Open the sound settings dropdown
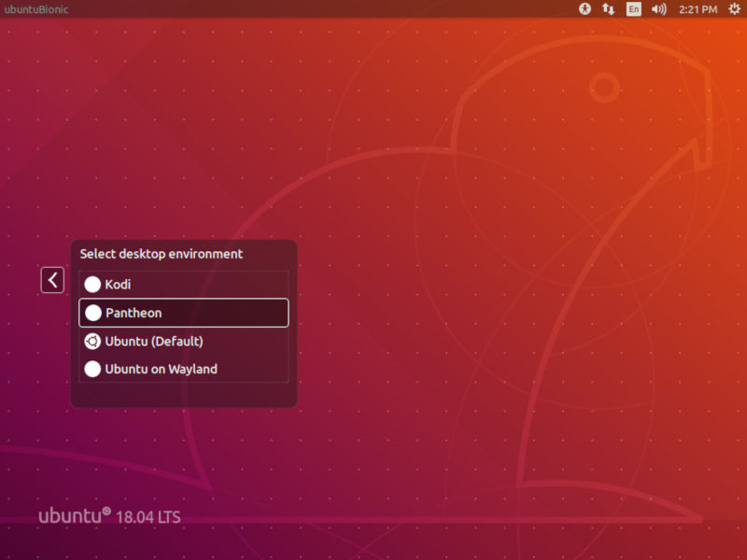This screenshot has width=747, height=560. [x=657, y=9]
